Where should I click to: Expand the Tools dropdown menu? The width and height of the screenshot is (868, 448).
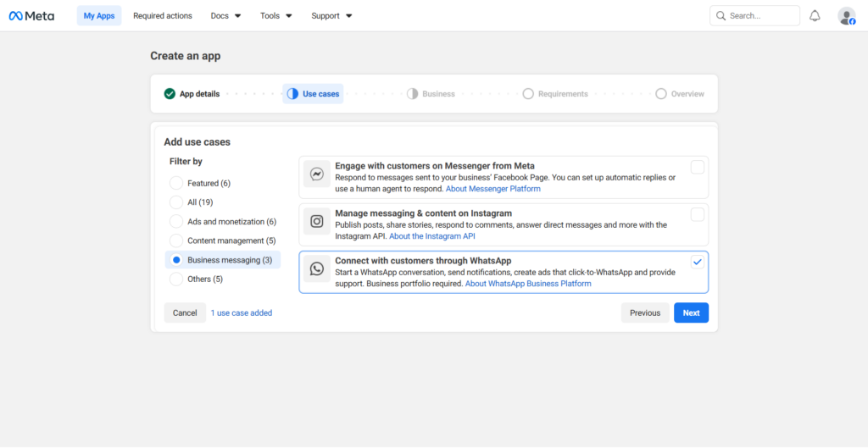(276, 15)
